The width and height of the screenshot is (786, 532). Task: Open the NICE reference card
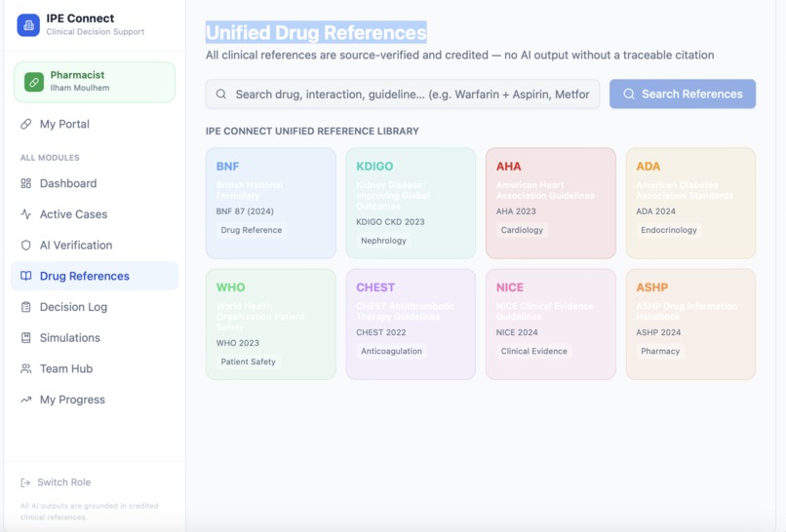click(550, 324)
